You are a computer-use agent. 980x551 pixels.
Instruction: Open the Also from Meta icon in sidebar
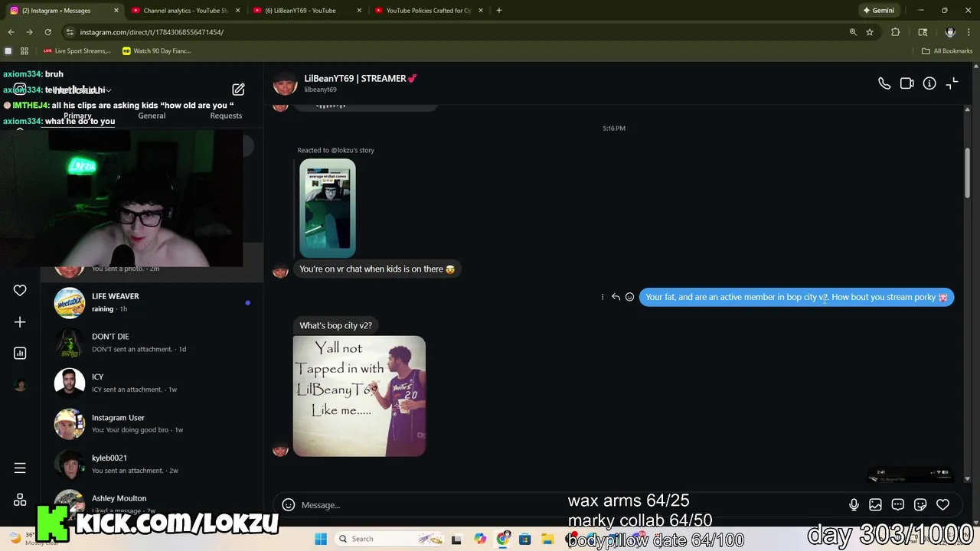(x=20, y=500)
